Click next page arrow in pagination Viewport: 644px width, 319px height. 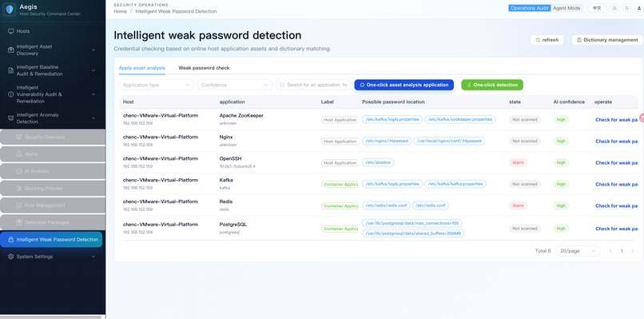(x=632, y=251)
